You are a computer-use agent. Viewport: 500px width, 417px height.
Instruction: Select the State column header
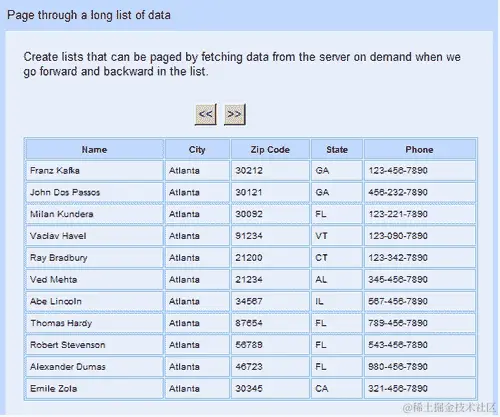pyautogui.click(x=337, y=149)
